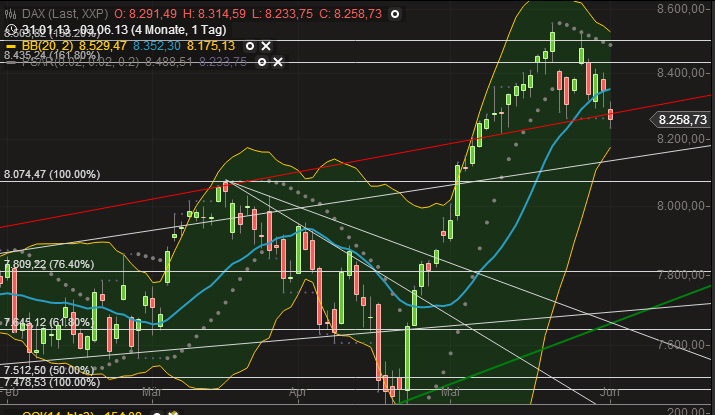This screenshot has width=715, height=415.
Task: Click the clock icon before date range
Action: [12, 30]
